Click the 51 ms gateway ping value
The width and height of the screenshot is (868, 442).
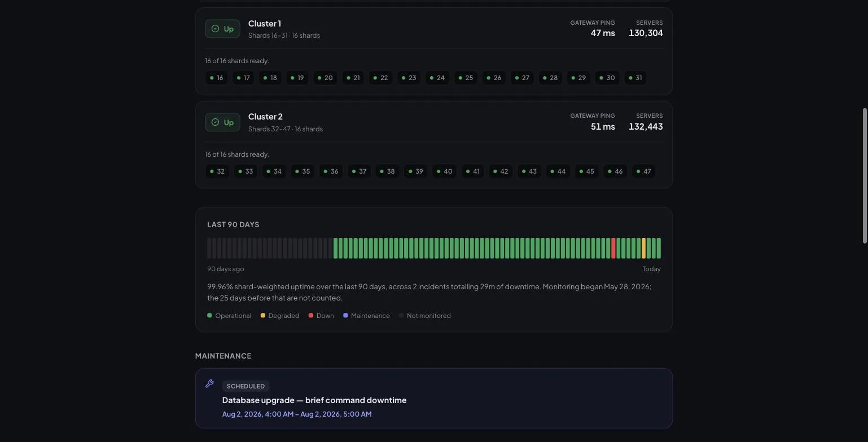click(x=603, y=127)
